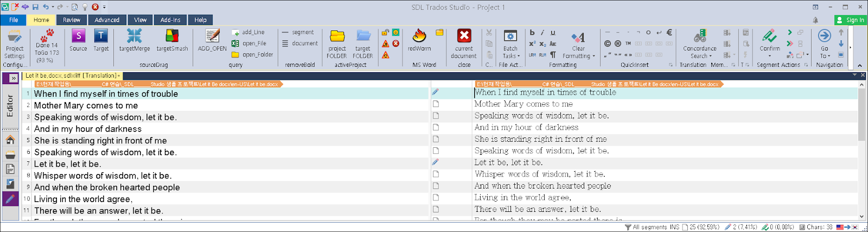The height and width of the screenshot is (232, 868).
Task: Click target segment 'Mother Mary comes to me'
Action: click(524, 104)
